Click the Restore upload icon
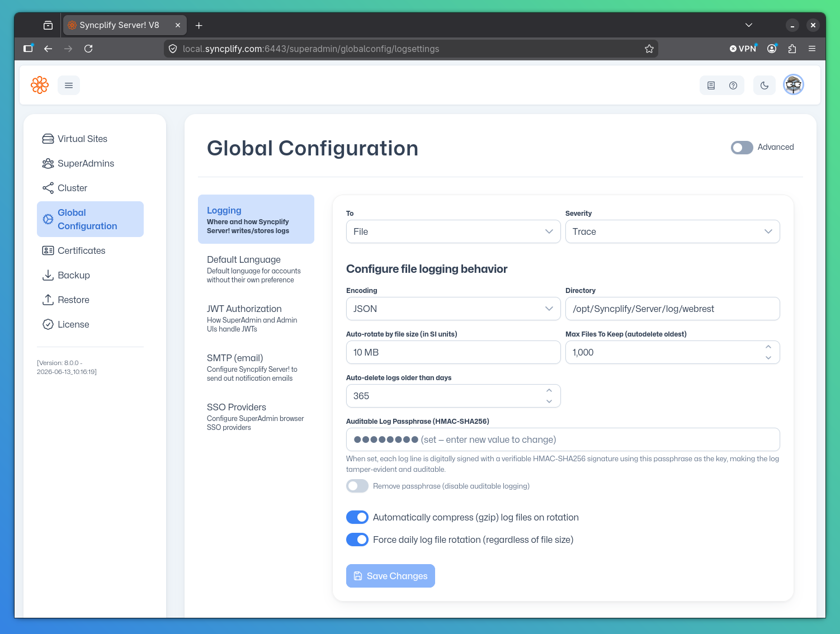This screenshot has height=634, width=840. point(48,300)
